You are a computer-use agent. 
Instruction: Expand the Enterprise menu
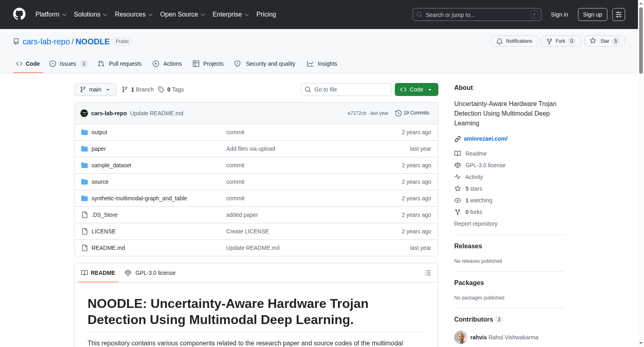(x=231, y=15)
